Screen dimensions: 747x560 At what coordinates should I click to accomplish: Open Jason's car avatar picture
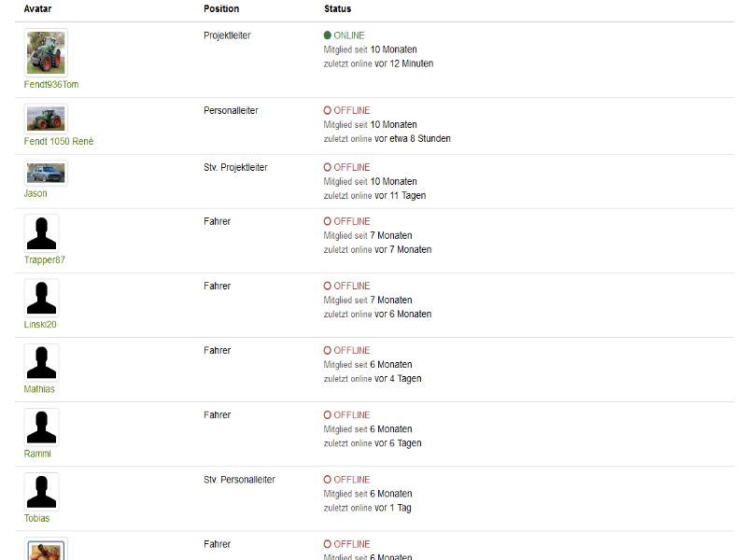click(x=46, y=173)
